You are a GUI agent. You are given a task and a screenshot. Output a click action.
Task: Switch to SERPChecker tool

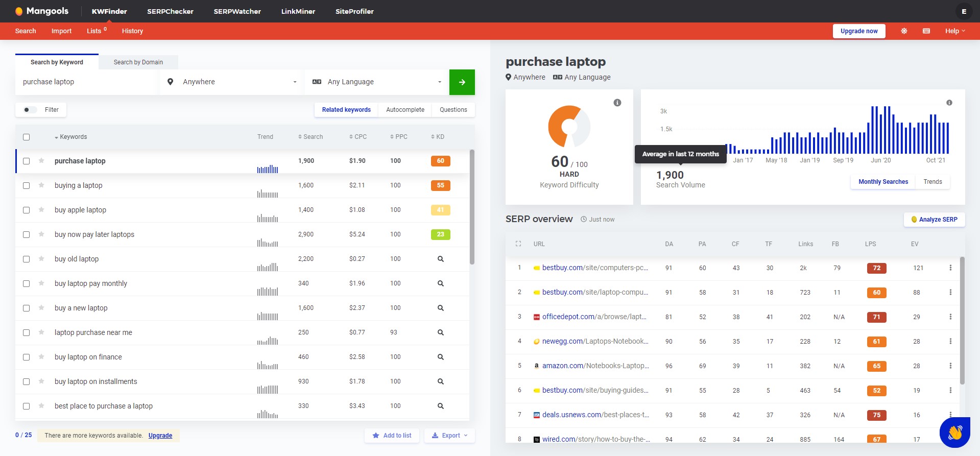coord(171,11)
